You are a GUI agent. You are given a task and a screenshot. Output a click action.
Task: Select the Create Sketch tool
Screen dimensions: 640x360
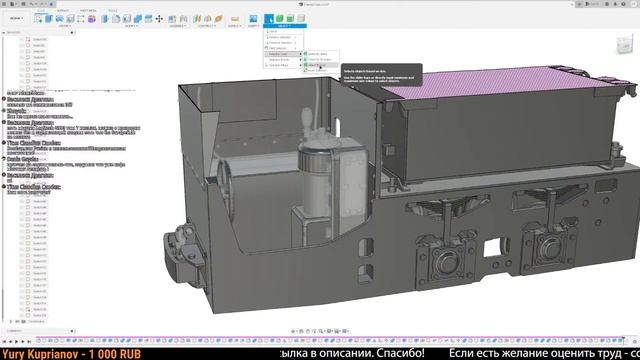(x=38, y=19)
